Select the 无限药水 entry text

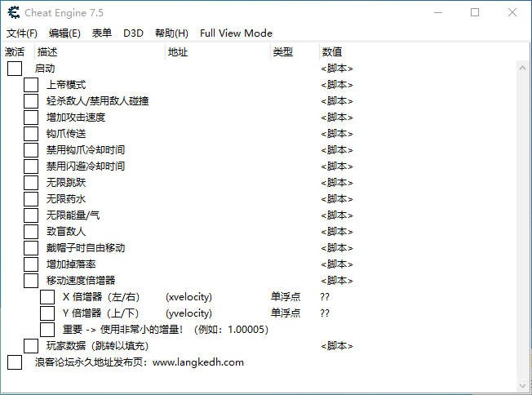(x=66, y=198)
